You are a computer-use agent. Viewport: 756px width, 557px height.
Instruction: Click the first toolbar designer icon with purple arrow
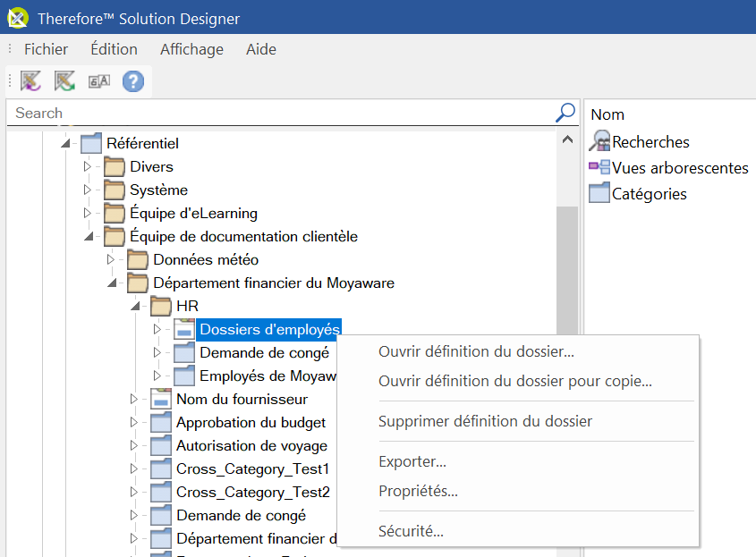(30, 81)
